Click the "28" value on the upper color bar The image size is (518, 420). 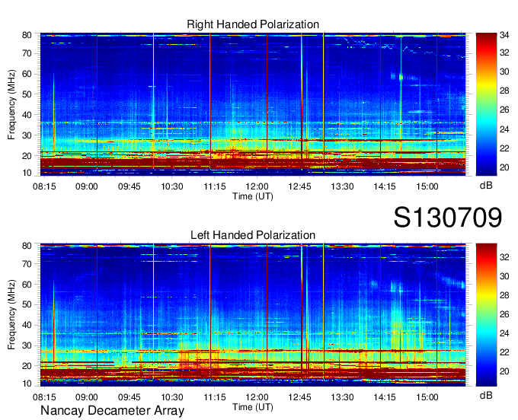click(504, 91)
